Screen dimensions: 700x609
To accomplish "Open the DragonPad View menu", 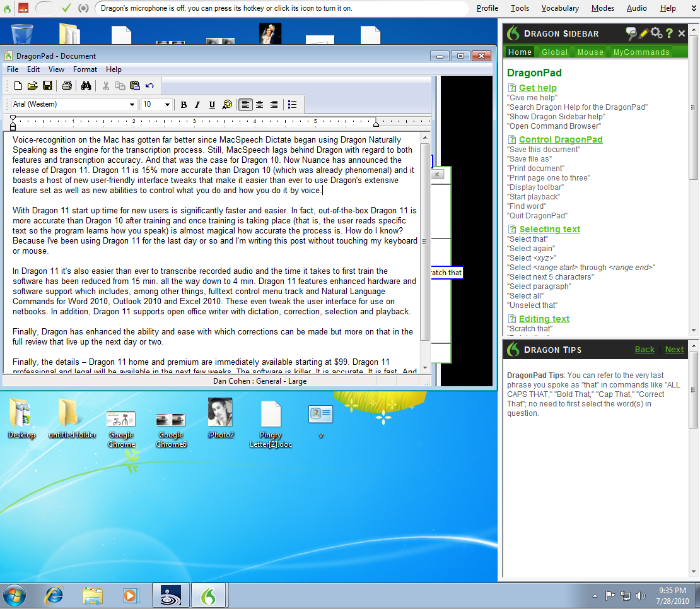I will [56, 69].
